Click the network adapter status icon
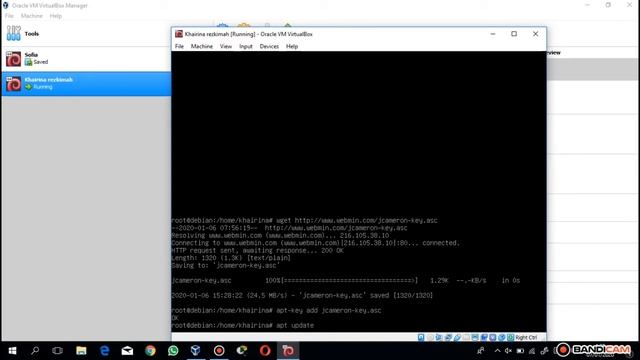 coord(448,338)
